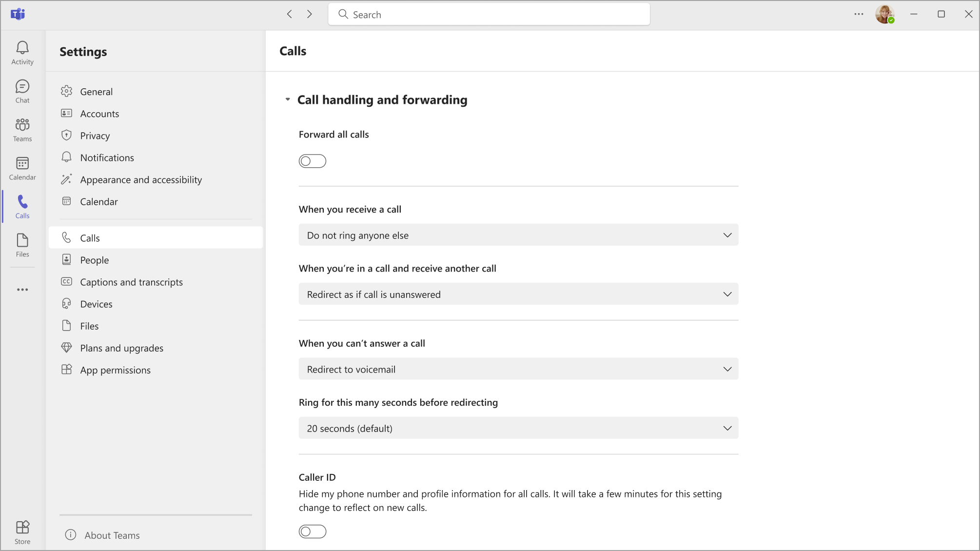This screenshot has height=551, width=980.
Task: Click the Chat icon in sidebar
Action: pyautogui.click(x=22, y=91)
